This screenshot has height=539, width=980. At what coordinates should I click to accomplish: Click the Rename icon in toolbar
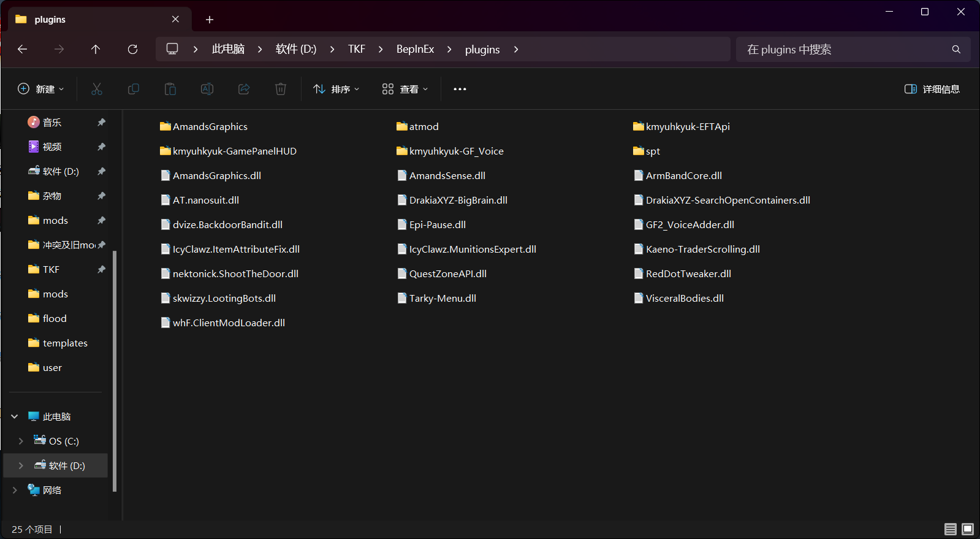click(207, 89)
